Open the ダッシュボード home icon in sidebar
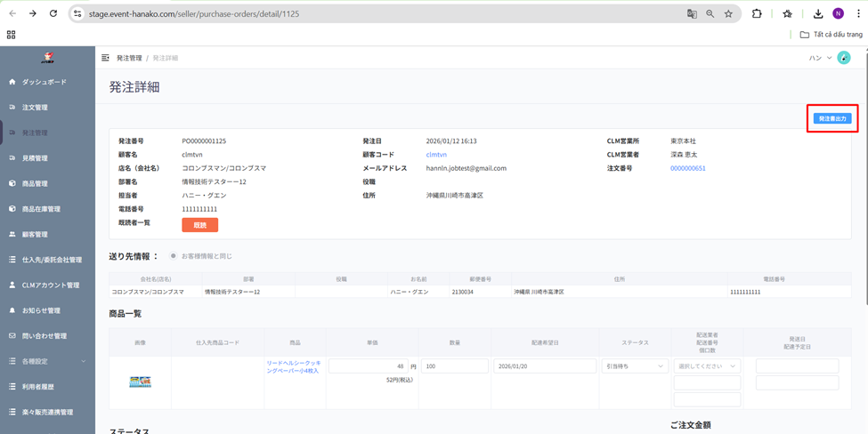The image size is (868, 434). click(x=12, y=82)
